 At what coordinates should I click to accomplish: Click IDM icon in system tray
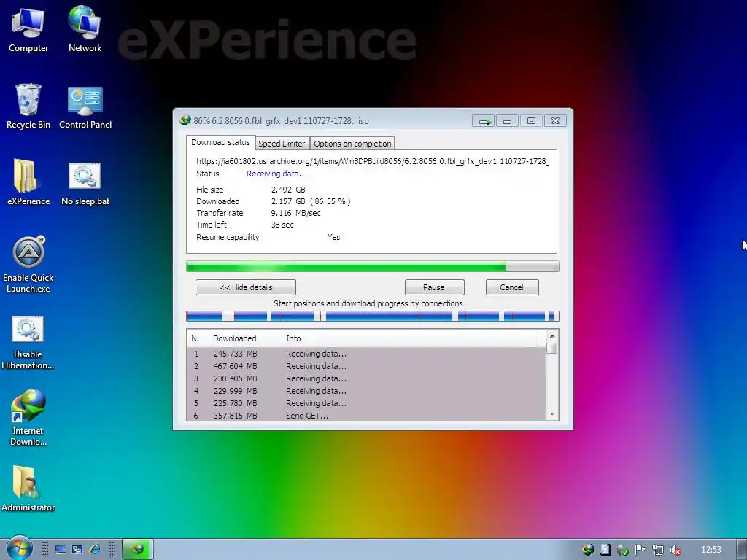click(588, 550)
